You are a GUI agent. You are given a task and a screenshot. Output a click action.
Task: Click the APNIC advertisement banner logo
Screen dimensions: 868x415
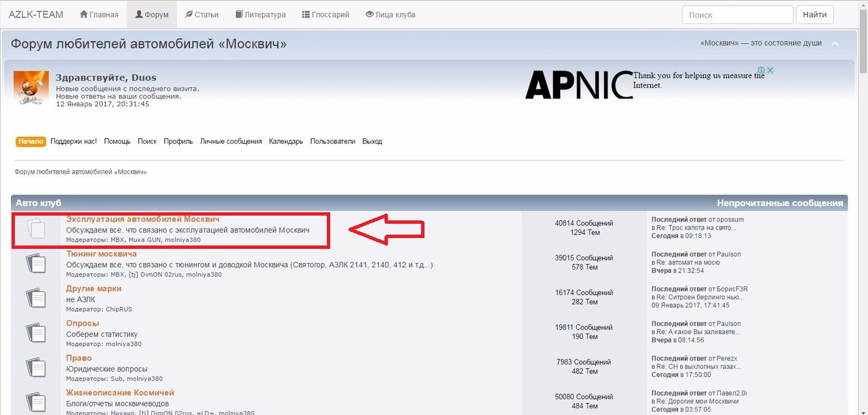coord(578,85)
